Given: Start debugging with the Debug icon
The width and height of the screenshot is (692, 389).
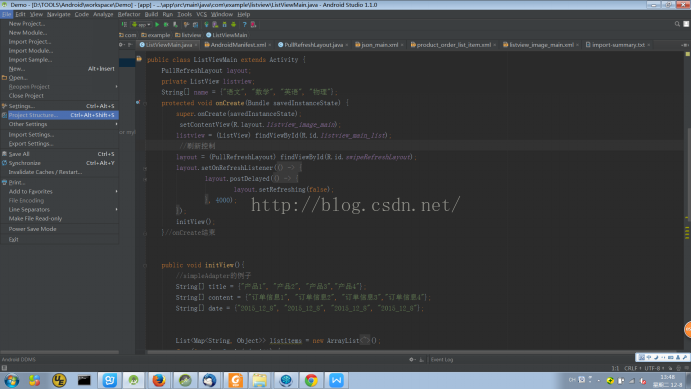Looking at the screenshot, I should coord(166,25).
